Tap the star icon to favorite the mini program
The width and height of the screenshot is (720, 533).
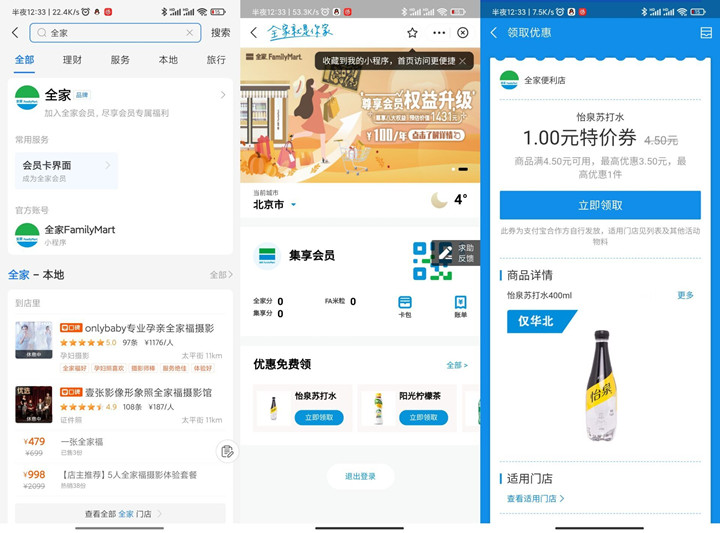(412, 33)
